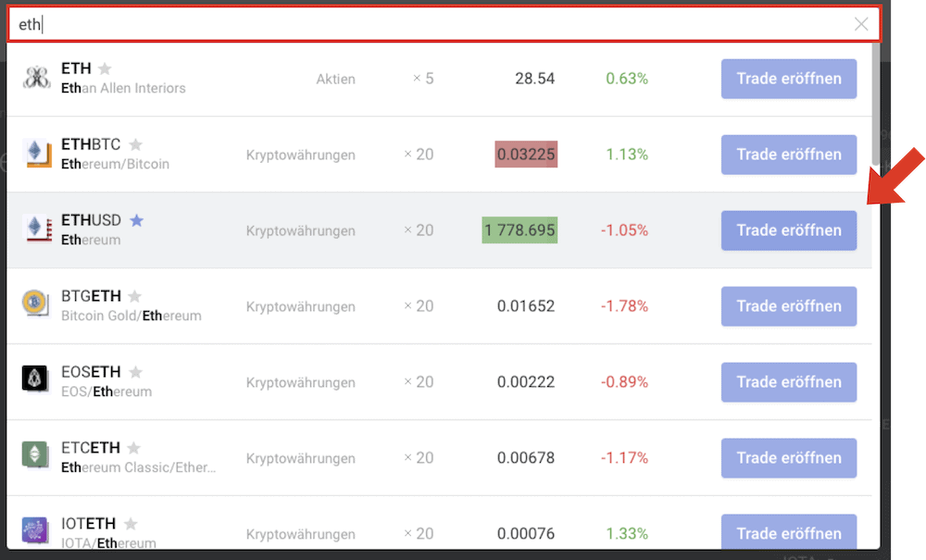Click the 'Kryptowährungen' label in the ETHUSD row
Viewport: 926px width, 560px height.
pos(301,230)
